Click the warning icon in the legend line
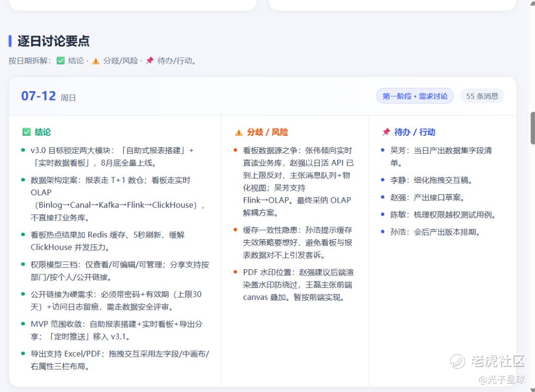This screenshot has width=535, height=392. click(96, 61)
